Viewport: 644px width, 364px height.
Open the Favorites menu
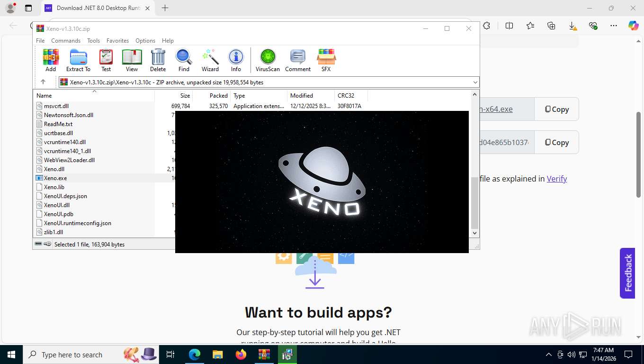[117, 41]
